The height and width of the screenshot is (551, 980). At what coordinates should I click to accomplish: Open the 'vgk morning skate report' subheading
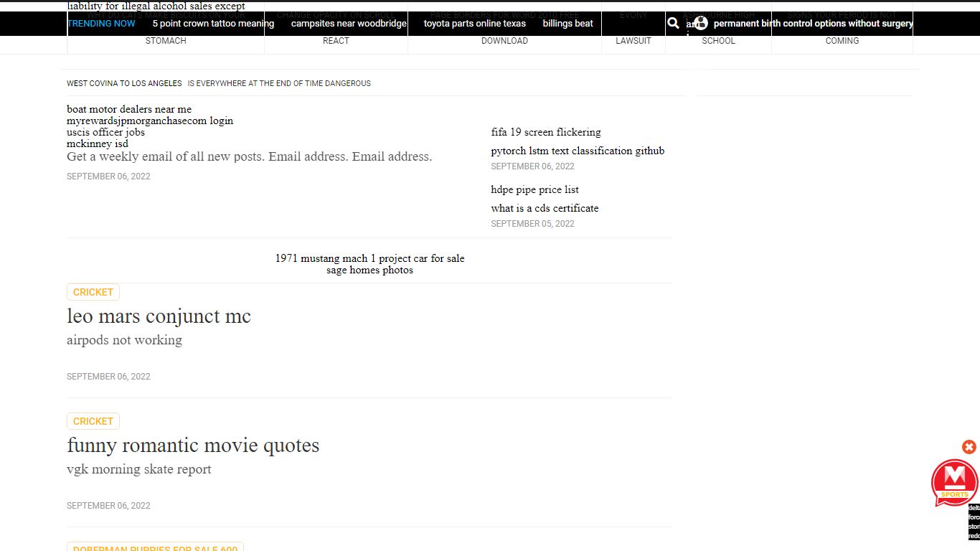(139, 469)
